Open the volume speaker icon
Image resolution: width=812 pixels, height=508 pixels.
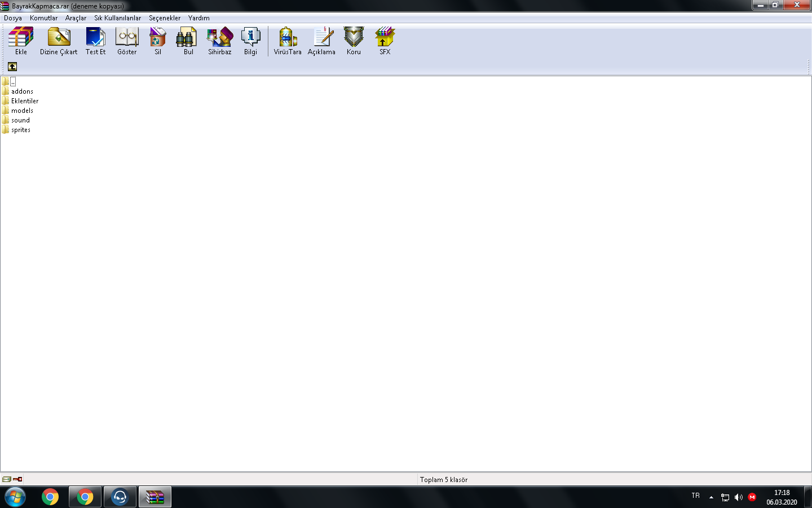739,497
